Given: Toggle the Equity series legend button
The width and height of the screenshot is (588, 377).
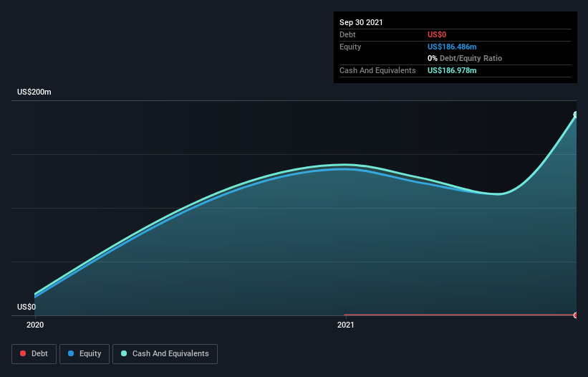Looking at the screenshot, I should 85,354.
